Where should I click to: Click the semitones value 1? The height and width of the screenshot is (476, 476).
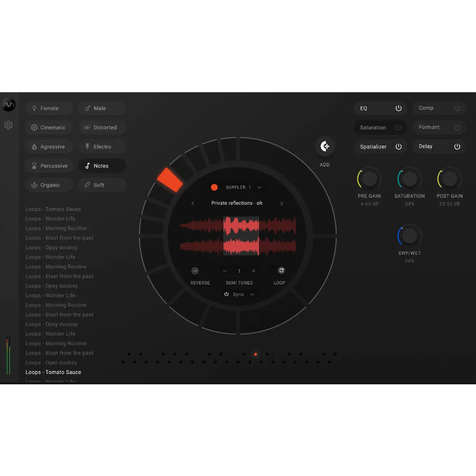pyautogui.click(x=239, y=271)
